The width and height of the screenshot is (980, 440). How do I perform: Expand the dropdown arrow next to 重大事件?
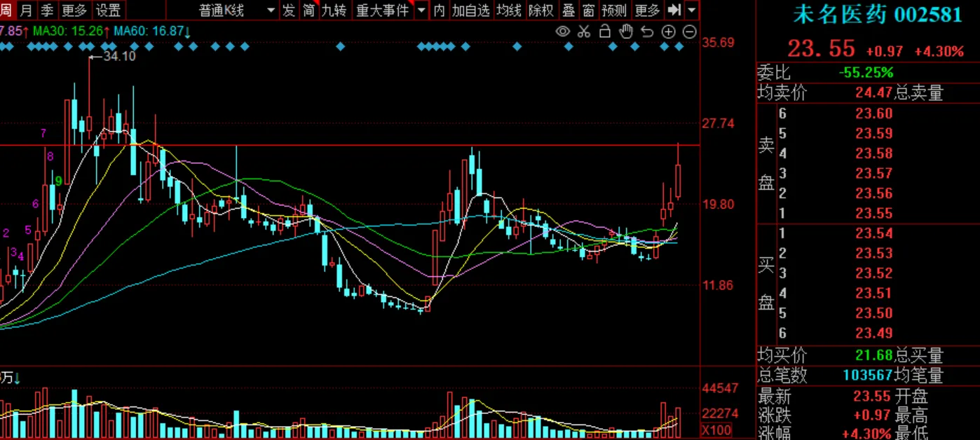click(421, 11)
